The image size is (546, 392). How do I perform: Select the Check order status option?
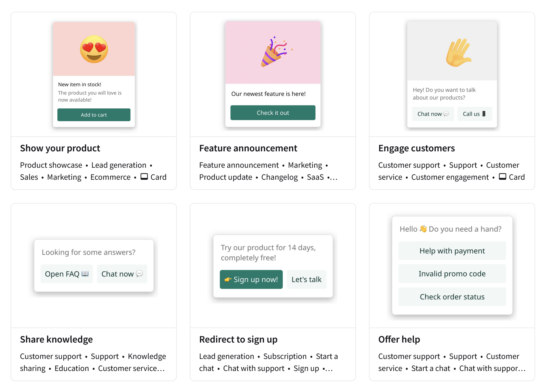452,297
